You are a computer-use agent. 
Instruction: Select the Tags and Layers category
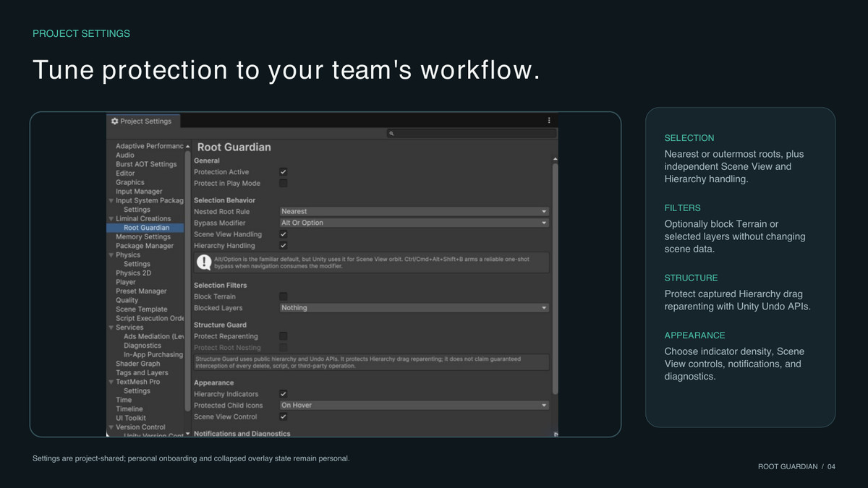pyautogui.click(x=142, y=373)
